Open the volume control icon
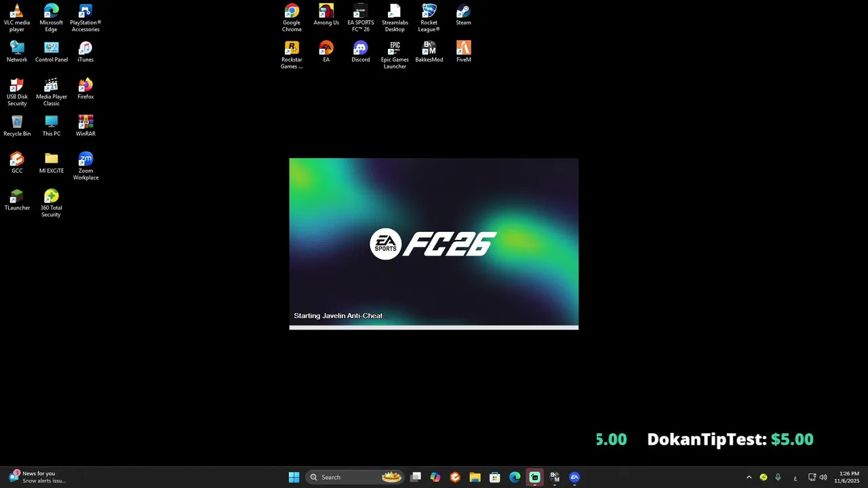868x488 pixels. click(x=823, y=477)
